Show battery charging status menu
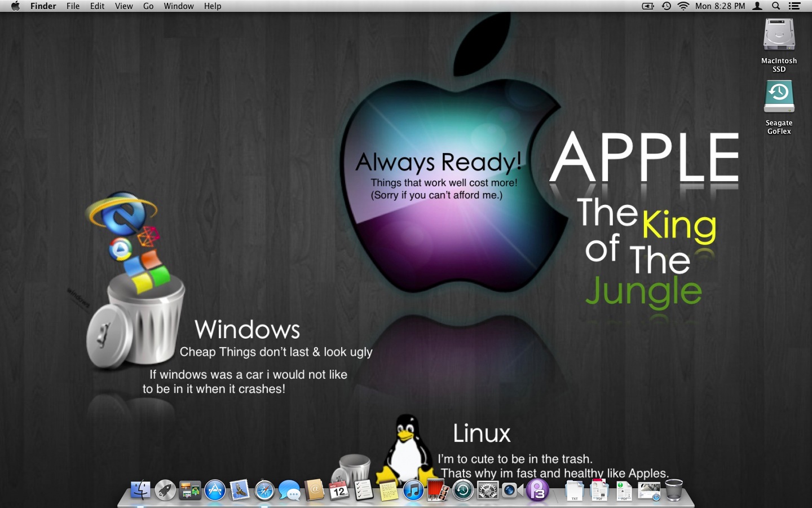 (x=648, y=6)
